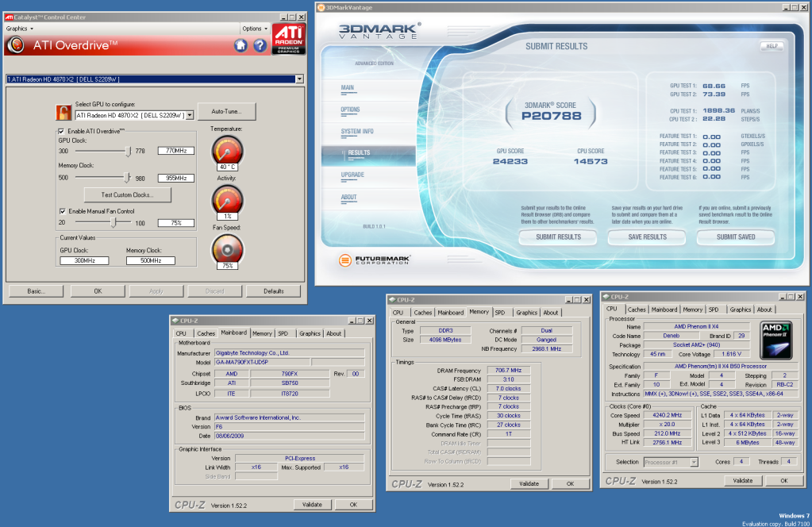This screenshot has width=812, height=527.
Task: Click the ATI Radeon Premium Graphics logo
Action: click(x=288, y=38)
